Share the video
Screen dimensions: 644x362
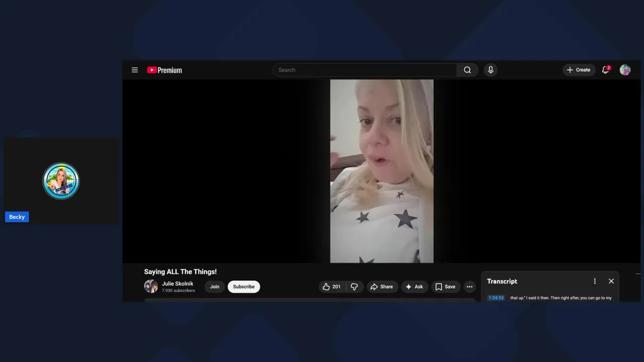point(382,287)
